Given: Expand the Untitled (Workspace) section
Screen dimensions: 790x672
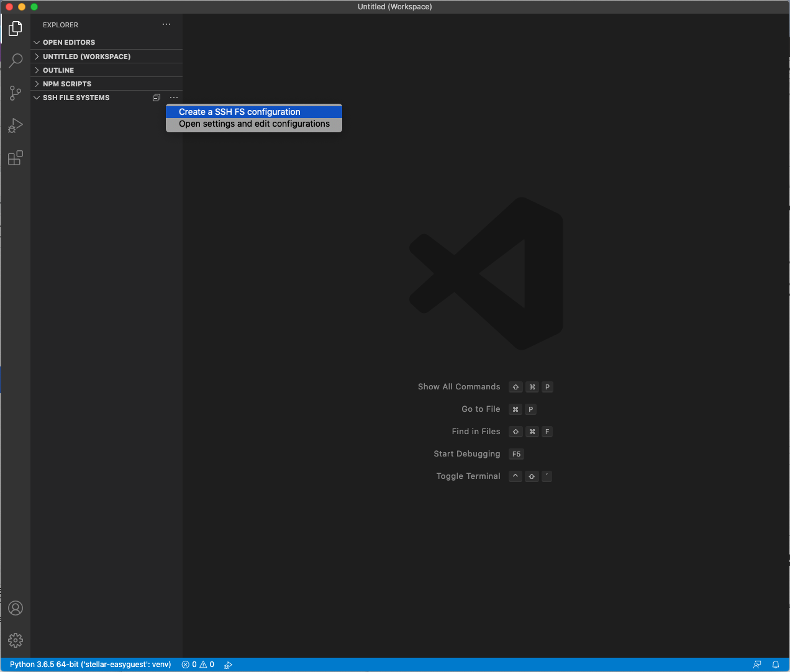Looking at the screenshot, I should coord(86,57).
